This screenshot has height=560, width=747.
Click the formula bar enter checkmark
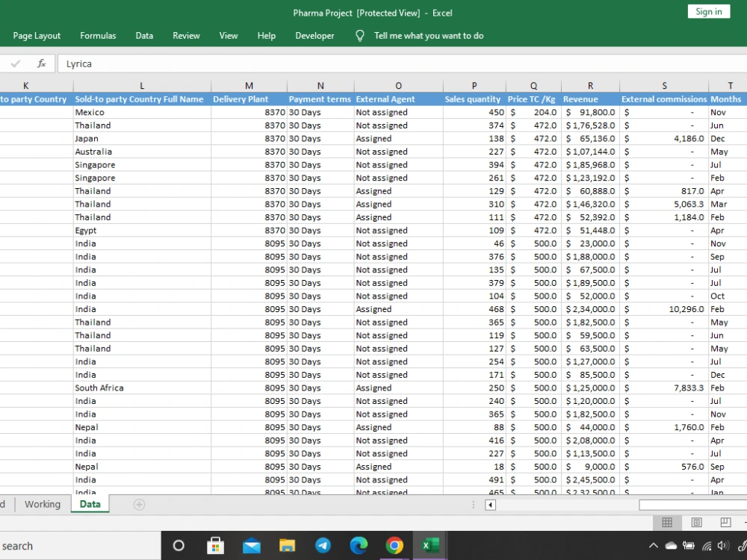point(15,63)
